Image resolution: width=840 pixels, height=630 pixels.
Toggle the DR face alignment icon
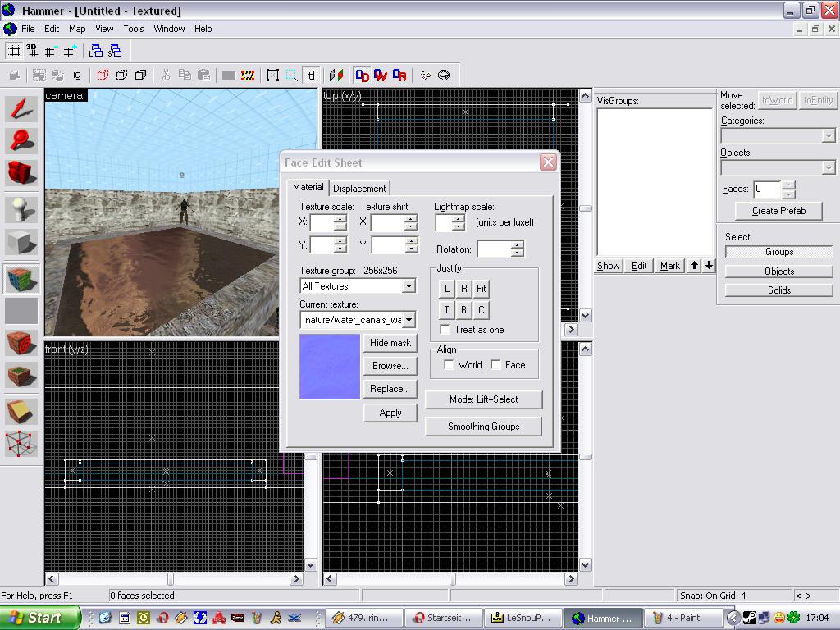(399, 75)
